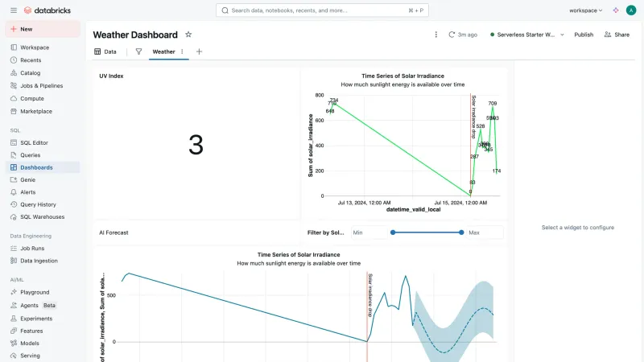The height and width of the screenshot is (362, 644).
Task: Open the Playground icon
Action: [x=14, y=292]
